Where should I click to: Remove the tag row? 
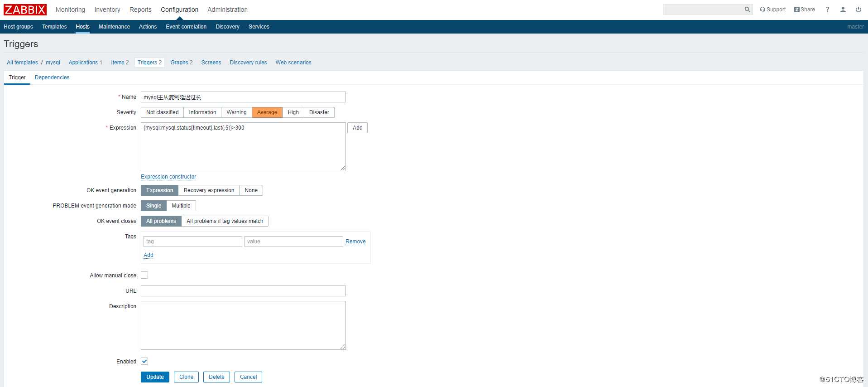pyautogui.click(x=355, y=242)
